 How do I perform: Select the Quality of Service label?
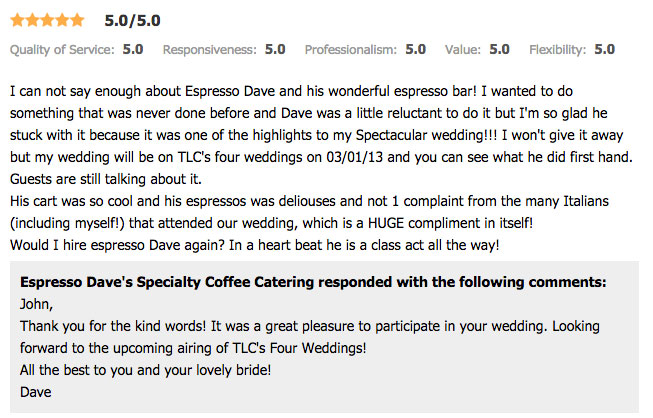pyautogui.click(x=61, y=48)
